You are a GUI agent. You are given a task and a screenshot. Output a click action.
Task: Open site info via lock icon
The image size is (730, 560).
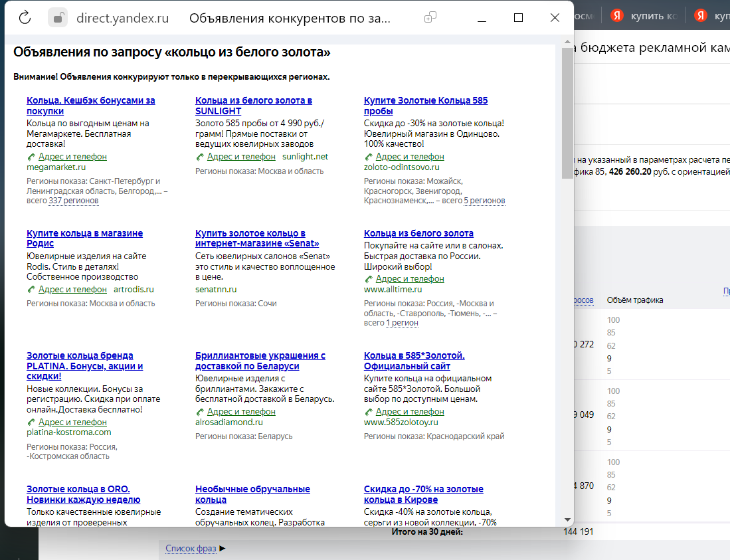58,18
